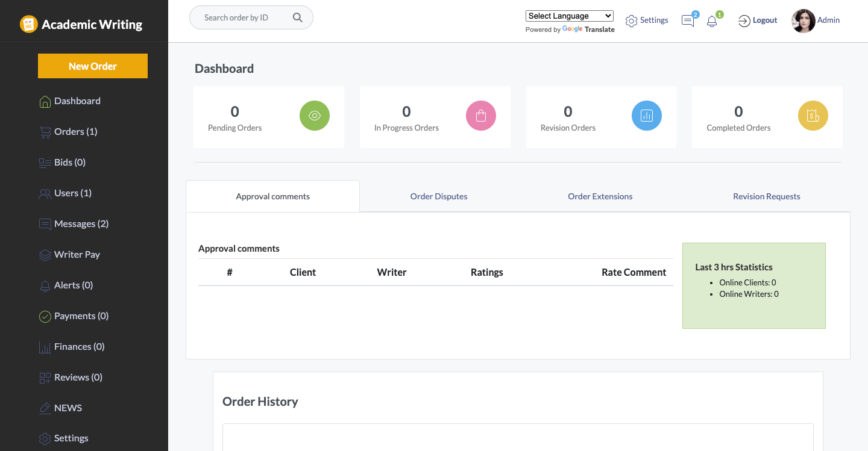
Task: Click the Finances bar-chart icon in sidebar
Action: pos(45,346)
